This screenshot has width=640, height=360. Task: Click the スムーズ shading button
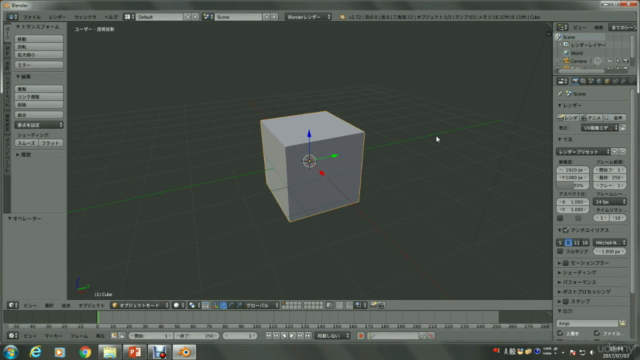[x=27, y=143]
